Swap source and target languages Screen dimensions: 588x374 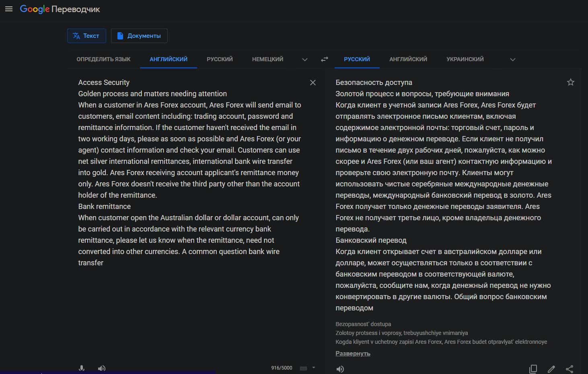[325, 59]
